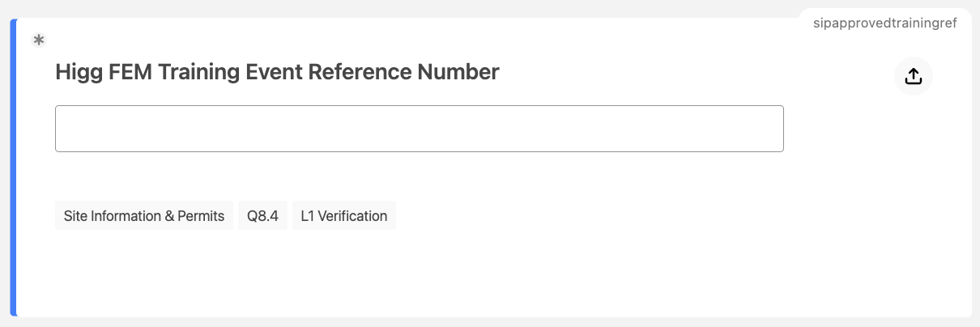Choose the Q8.4 chip beside Site Information

262,216
